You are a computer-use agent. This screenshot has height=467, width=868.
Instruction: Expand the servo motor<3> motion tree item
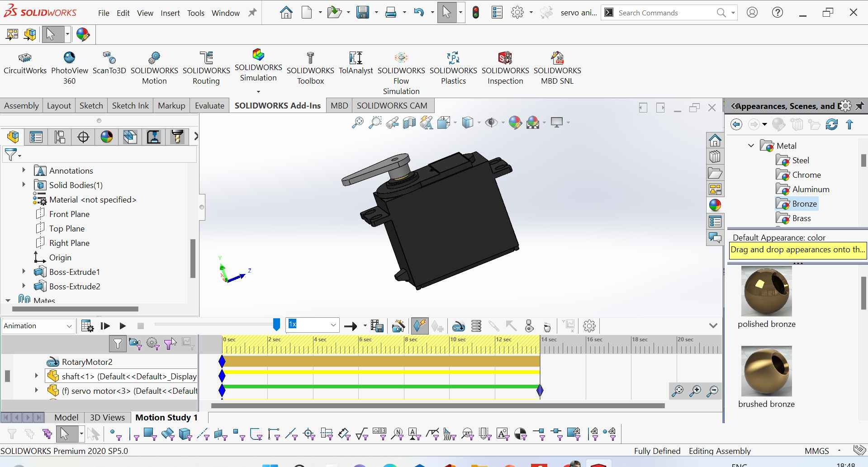point(37,390)
